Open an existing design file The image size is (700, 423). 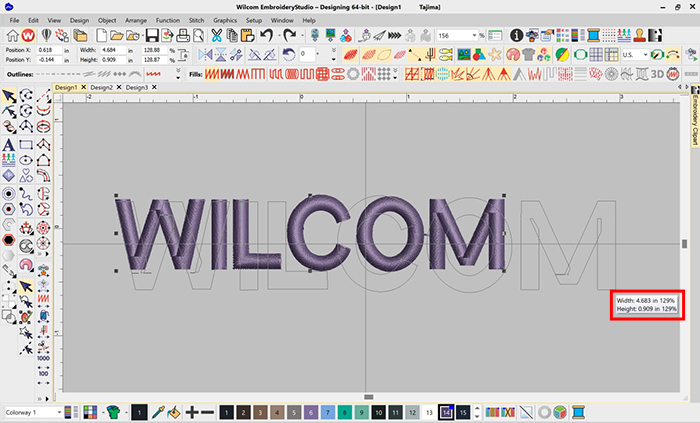pyautogui.click(x=117, y=35)
